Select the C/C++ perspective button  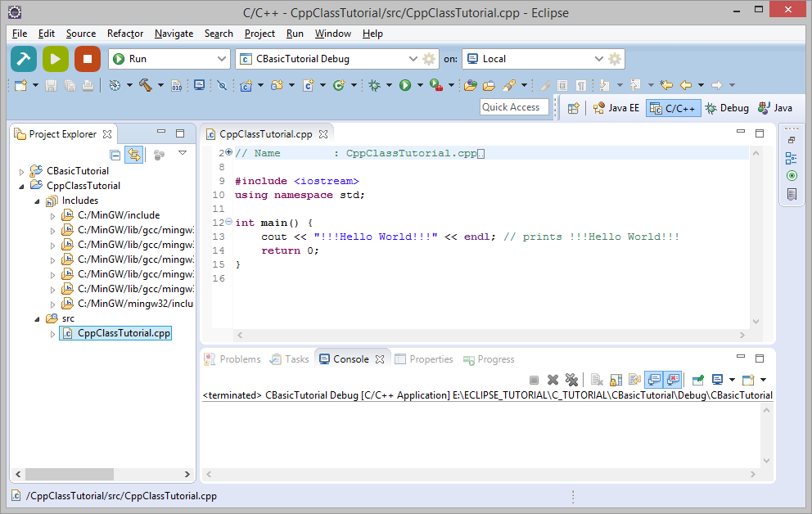click(673, 108)
